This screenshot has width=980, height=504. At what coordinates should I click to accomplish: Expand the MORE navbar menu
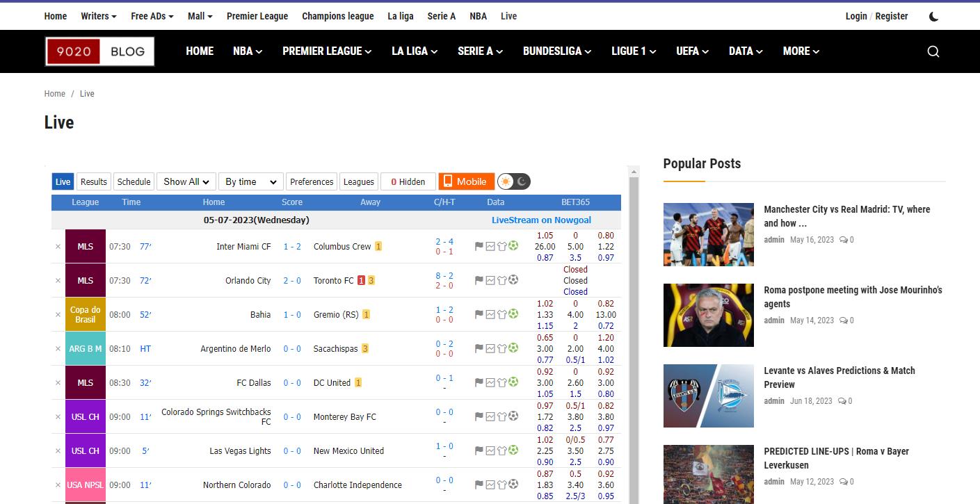(x=801, y=51)
